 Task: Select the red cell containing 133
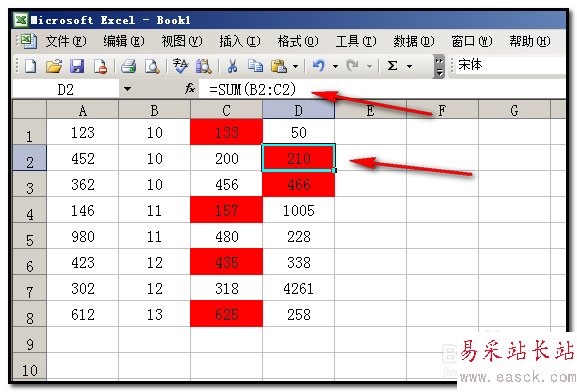(x=226, y=132)
